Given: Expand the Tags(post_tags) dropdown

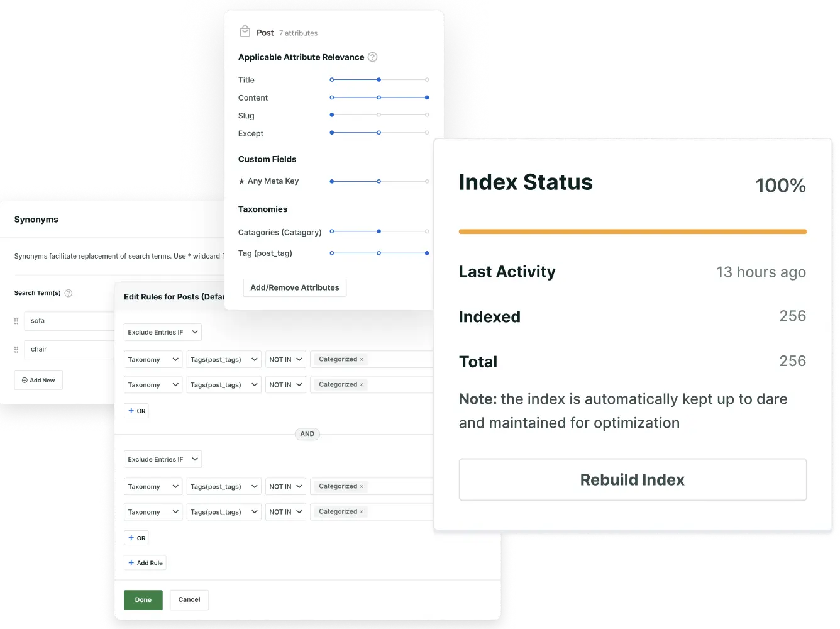Looking at the screenshot, I should [223, 359].
